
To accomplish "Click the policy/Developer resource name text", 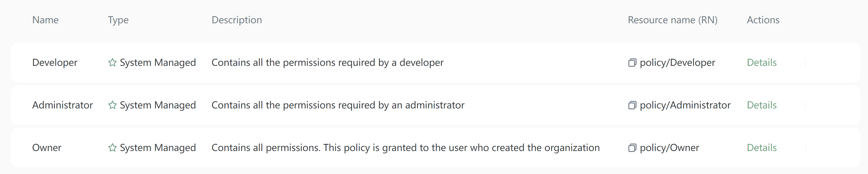I will pyautogui.click(x=677, y=63).
